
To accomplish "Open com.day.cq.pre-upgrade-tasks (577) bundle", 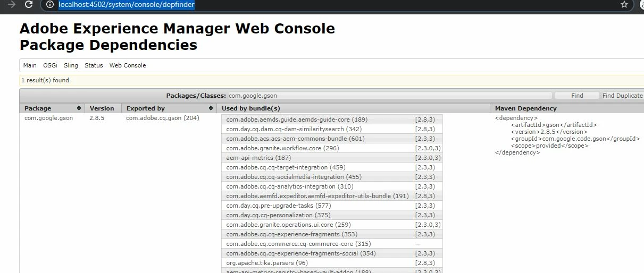I will pos(278,206).
